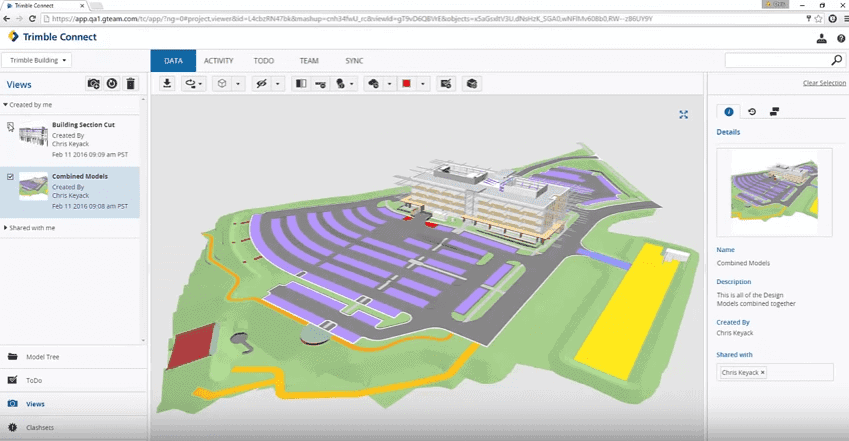The image size is (849, 441).
Task: Switch to the ACTIVITY tab
Action: [219, 61]
